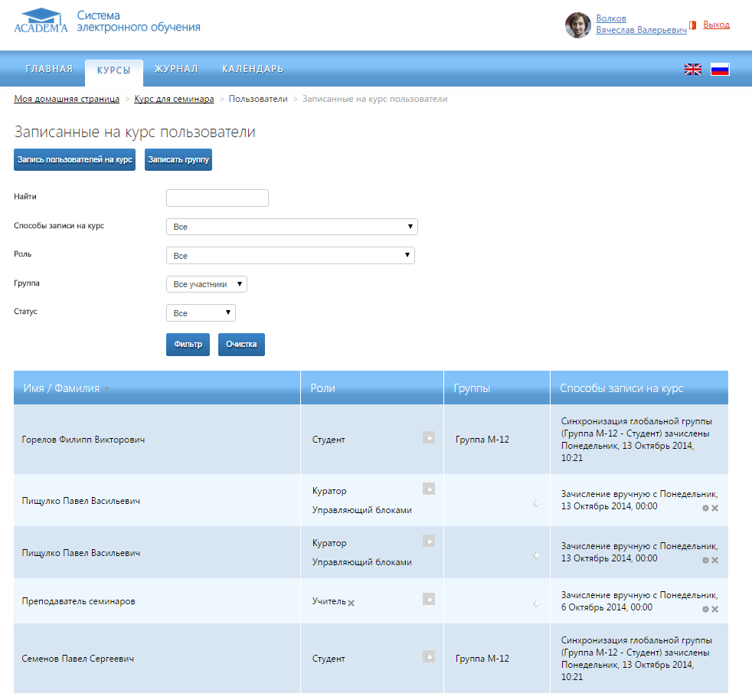This screenshot has height=700, width=752.
Task: Edit enrolment gear for Преподаватель семинаров
Action: 705,609
